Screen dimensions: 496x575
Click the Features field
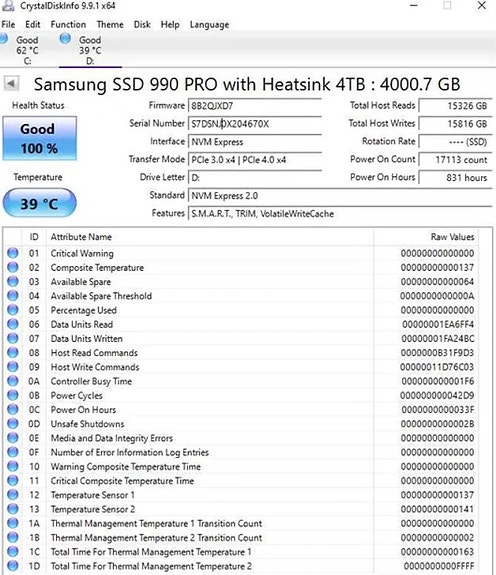click(x=340, y=213)
